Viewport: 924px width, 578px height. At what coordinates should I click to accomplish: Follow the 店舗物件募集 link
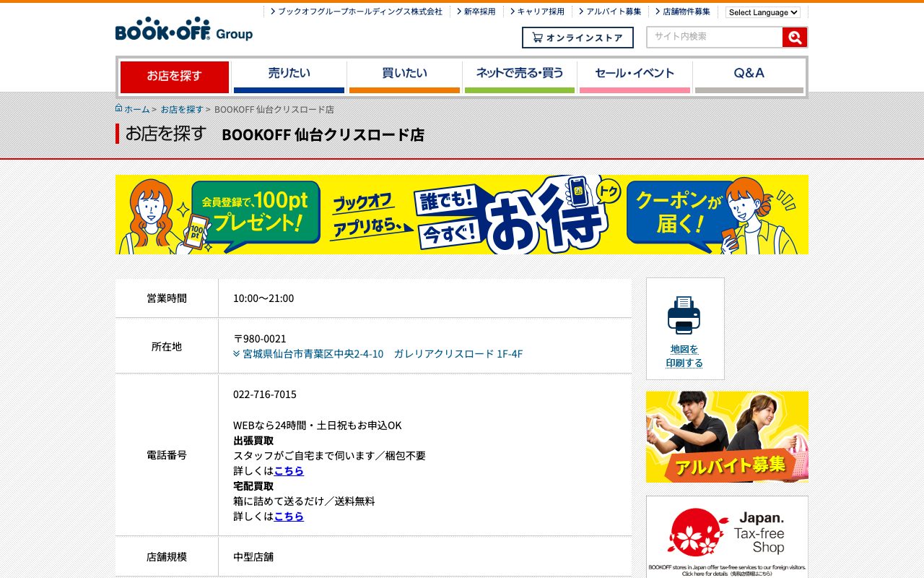click(683, 12)
